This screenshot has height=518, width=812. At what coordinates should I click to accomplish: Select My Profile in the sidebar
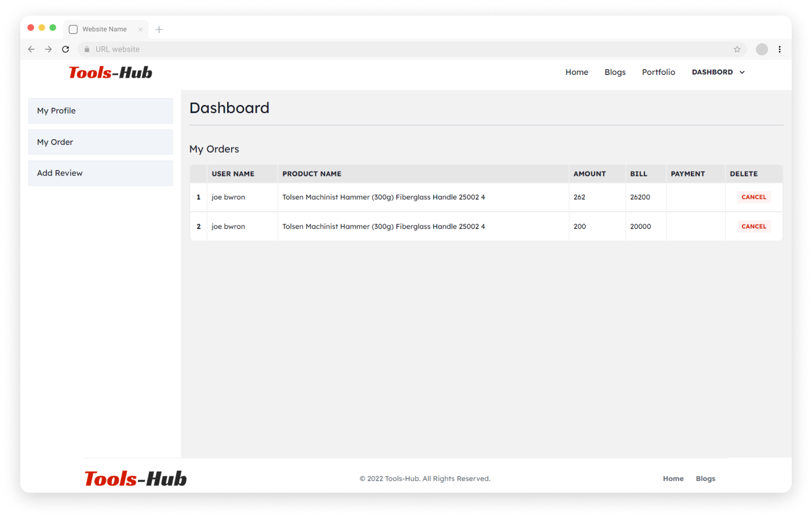[x=100, y=111]
